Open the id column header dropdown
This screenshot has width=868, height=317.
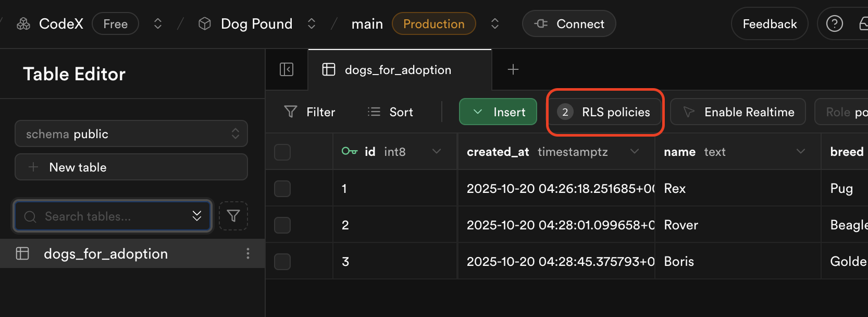pyautogui.click(x=437, y=152)
